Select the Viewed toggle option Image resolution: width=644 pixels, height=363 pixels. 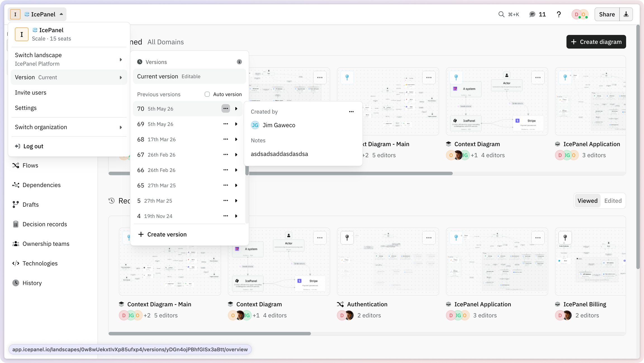tap(587, 201)
